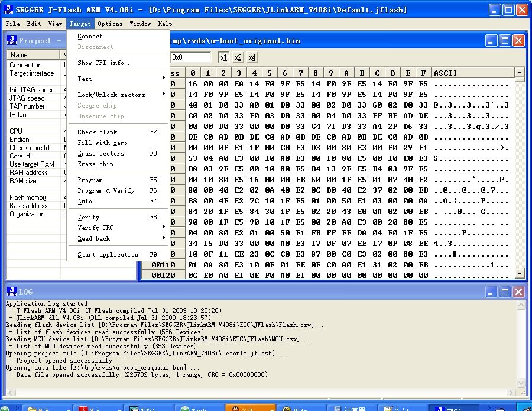
Task: Click hex view scroll-down arrow
Action: (520, 274)
